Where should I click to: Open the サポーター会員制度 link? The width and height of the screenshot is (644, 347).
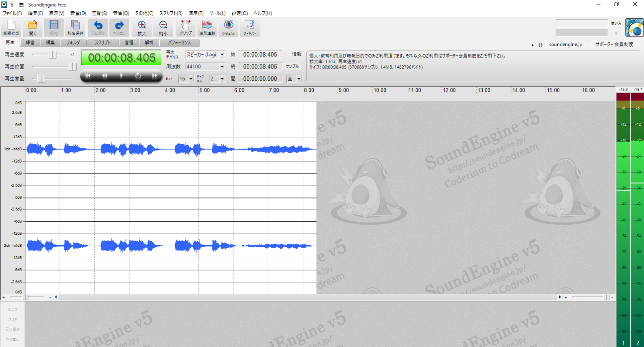(x=614, y=45)
